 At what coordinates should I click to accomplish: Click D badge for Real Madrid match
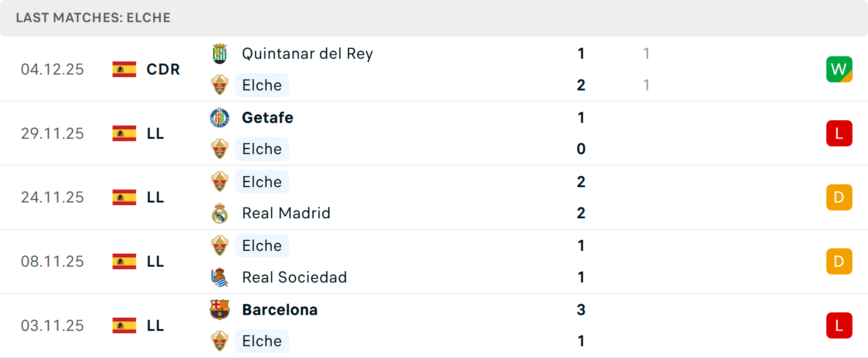pyautogui.click(x=839, y=198)
